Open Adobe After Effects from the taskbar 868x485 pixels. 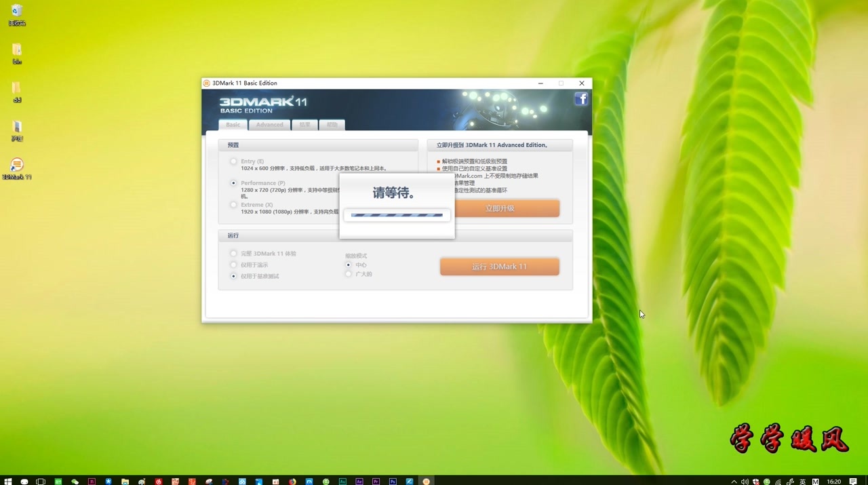359,482
